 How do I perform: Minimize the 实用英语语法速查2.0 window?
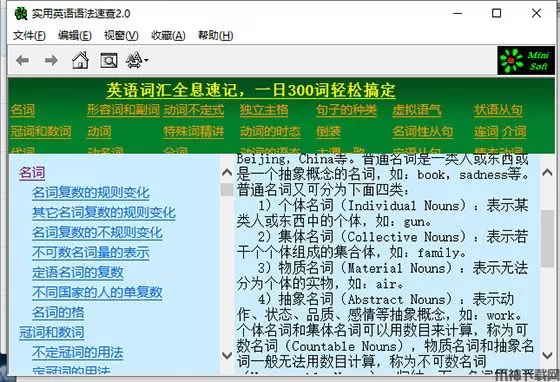(x=458, y=14)
